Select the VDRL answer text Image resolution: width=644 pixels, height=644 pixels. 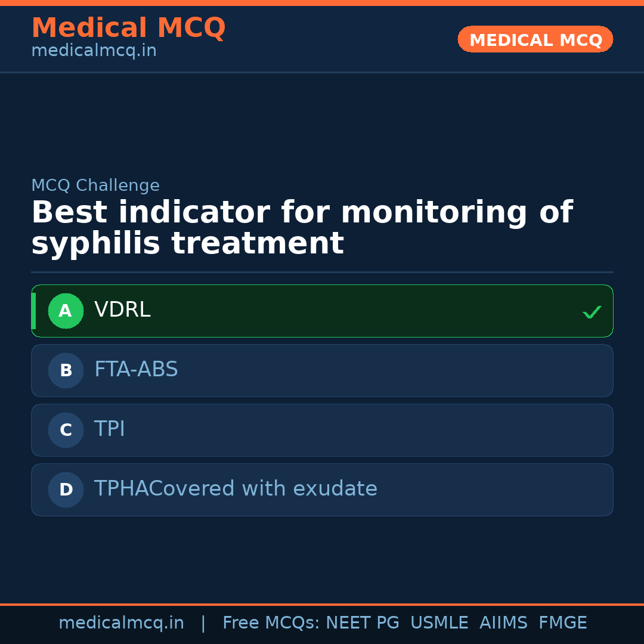point(122,310)
